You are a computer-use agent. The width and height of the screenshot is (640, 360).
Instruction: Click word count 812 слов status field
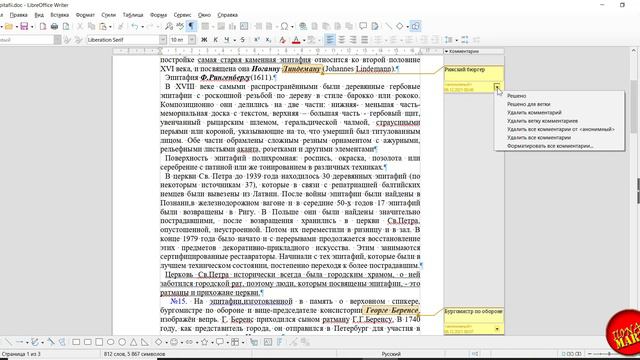[135, 354]
